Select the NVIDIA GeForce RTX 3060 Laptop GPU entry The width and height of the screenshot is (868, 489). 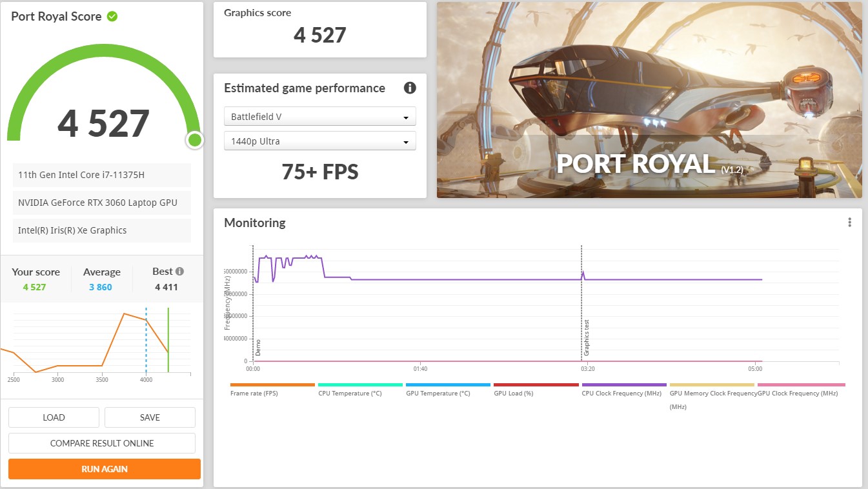click(x=102, y=203)
